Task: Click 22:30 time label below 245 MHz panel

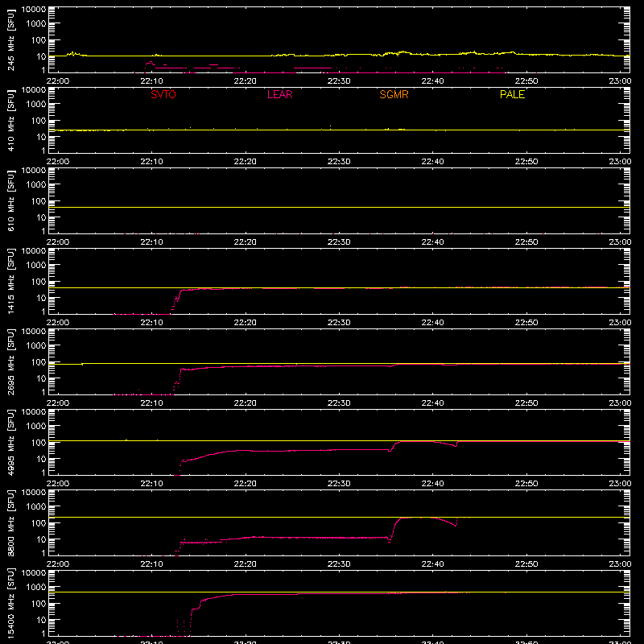Action: tap(339, 81)
